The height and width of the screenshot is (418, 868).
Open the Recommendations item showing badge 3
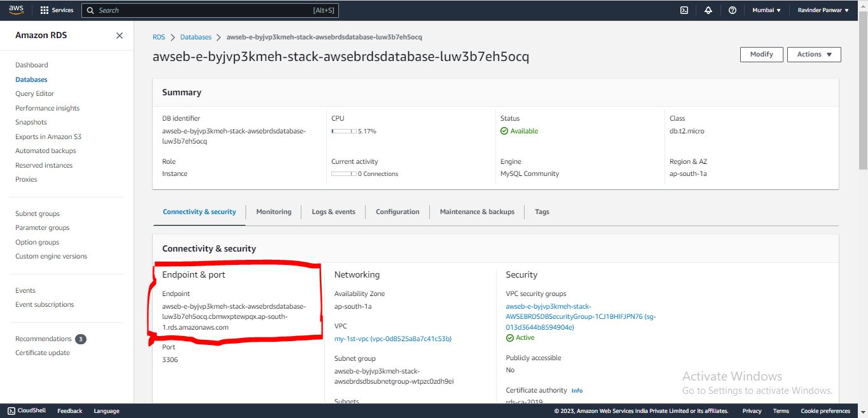(45, 339)
